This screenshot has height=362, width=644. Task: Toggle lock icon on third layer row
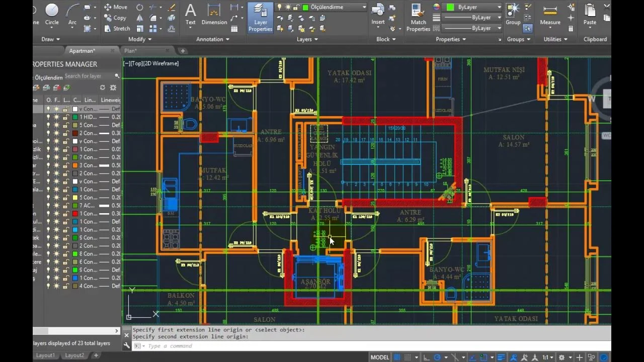point(65,125)
